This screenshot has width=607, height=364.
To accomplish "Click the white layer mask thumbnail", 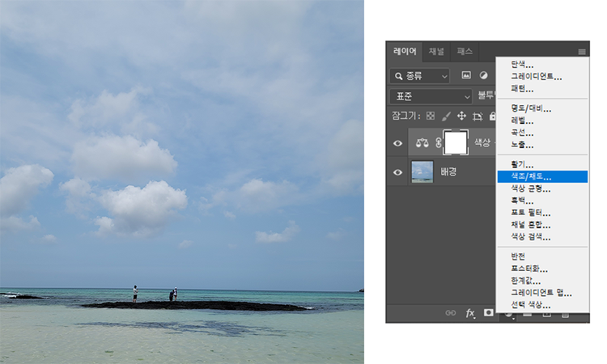I will click(456, 142).
